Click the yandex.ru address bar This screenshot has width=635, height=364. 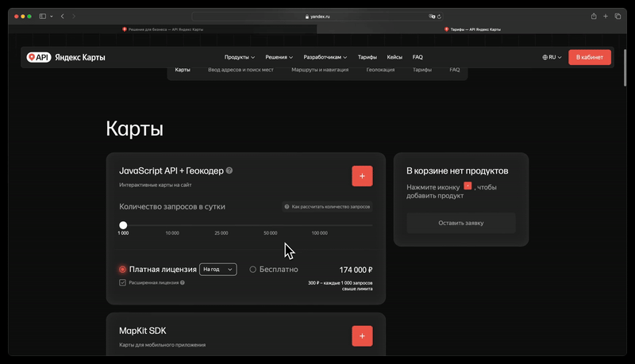coord(317,17)
